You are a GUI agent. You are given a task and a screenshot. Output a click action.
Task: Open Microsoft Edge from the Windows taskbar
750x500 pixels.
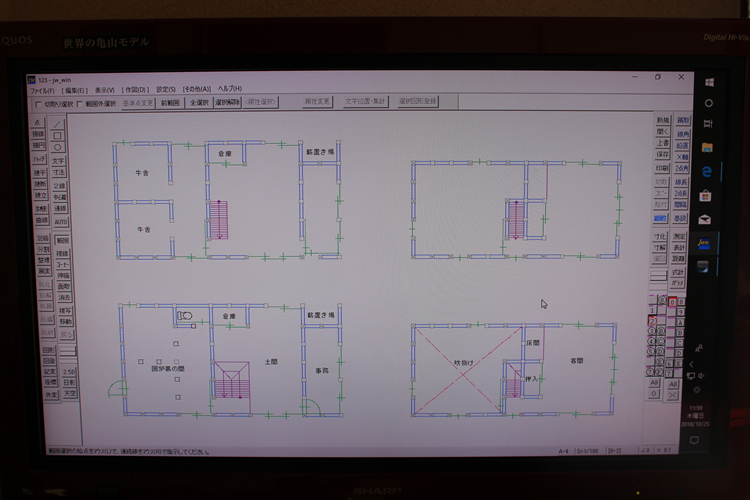(706, 171)
